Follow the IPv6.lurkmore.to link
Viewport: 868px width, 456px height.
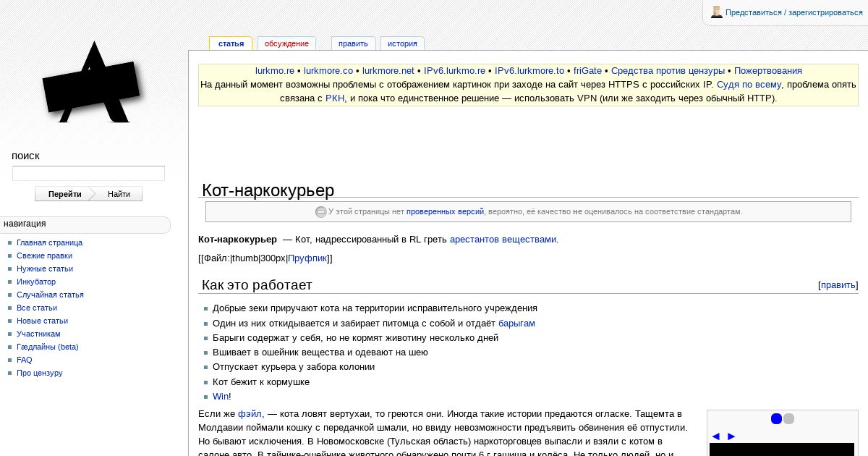click(x=529, y=71)
